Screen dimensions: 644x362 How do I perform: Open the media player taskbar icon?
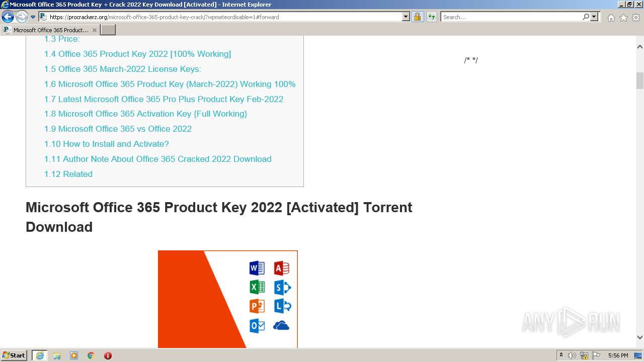74,355
